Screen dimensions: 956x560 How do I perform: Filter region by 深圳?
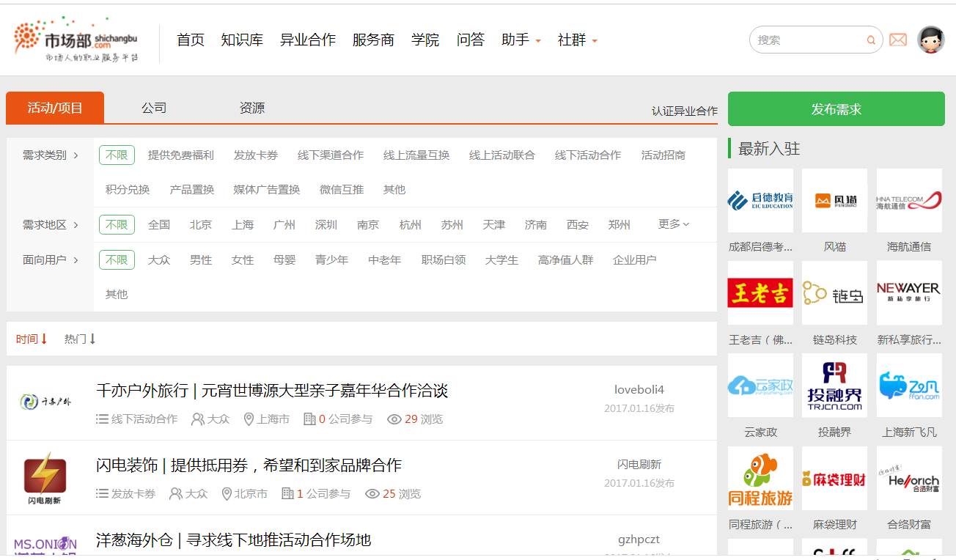pos(326,224)
